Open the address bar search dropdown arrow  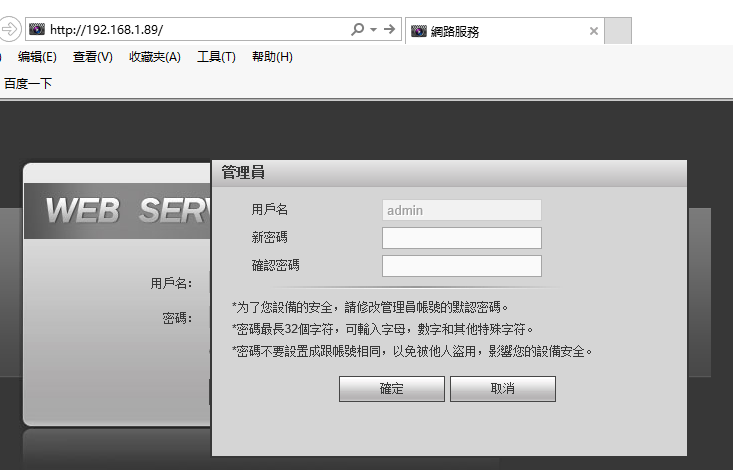coord(374,29)
